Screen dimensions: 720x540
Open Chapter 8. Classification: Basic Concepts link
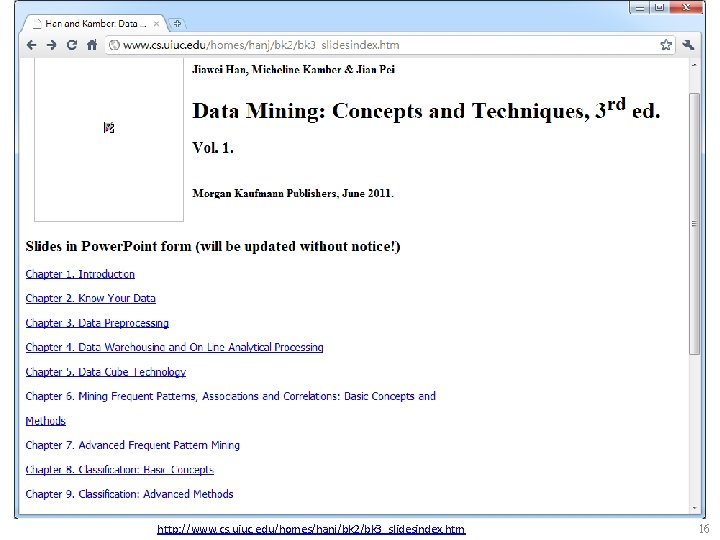[x=119, y=470]
